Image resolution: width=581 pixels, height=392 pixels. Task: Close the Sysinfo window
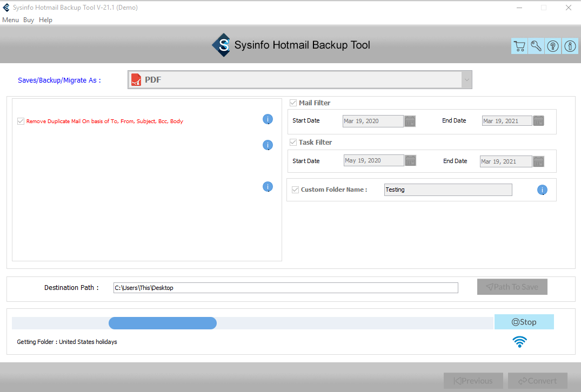coord(569,8)
